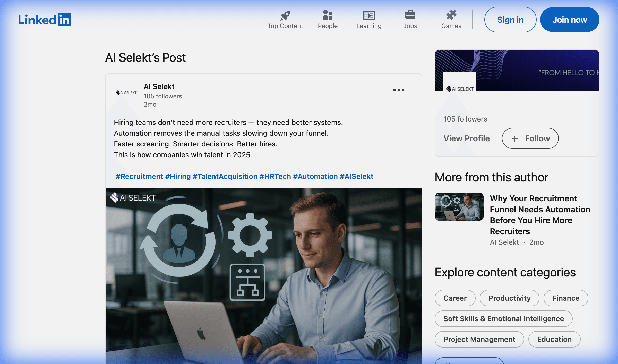
Task: Open the #TalentAcquisition hashtag
Action: tap(225, 176)
